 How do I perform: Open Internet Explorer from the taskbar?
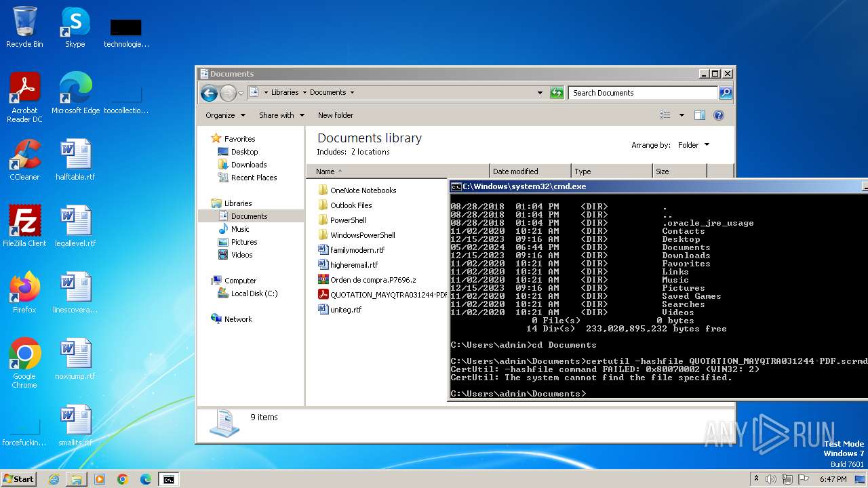coord(54,479)
